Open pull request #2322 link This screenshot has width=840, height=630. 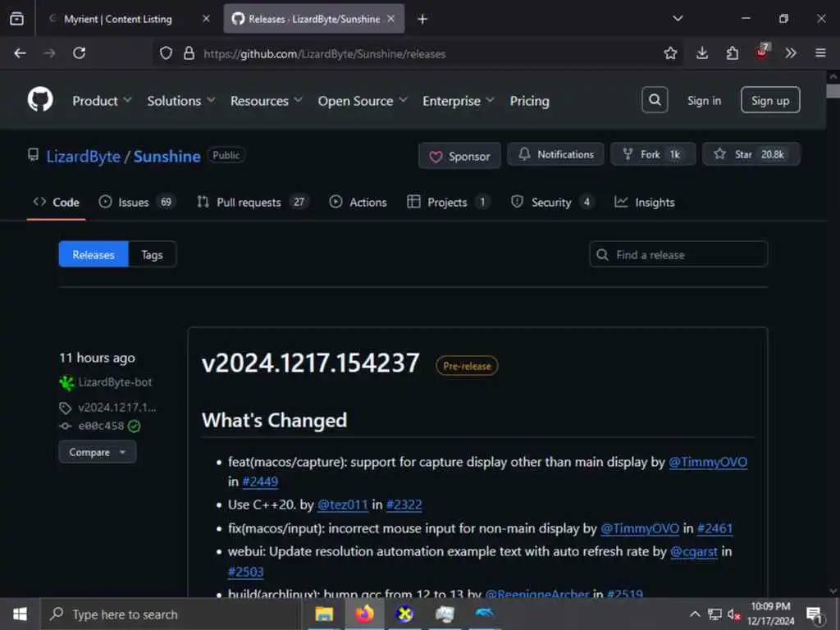tap(404, 504)
